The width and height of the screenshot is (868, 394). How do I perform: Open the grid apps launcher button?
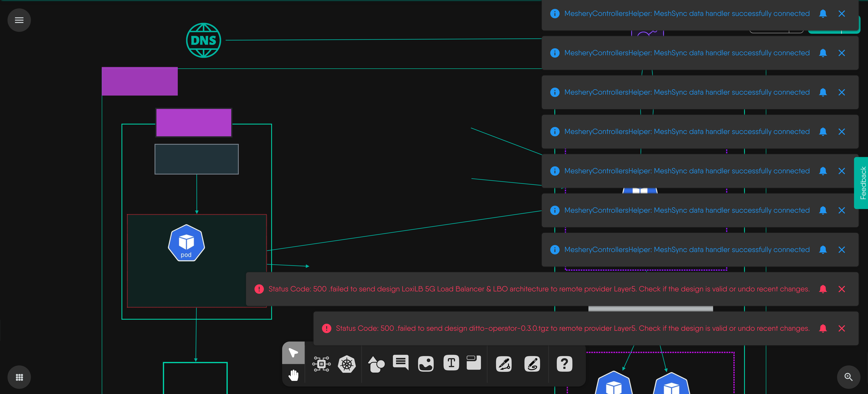tap(19, 377)
